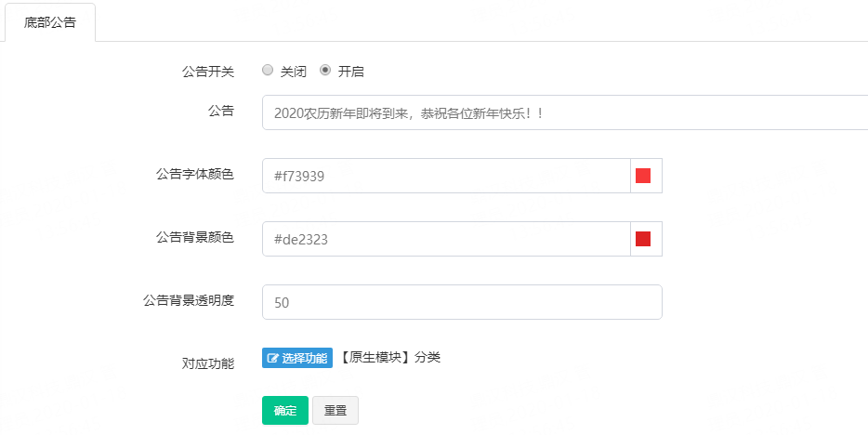Focus the 公告背景颜色 hex input

click(x=446, y=239)
